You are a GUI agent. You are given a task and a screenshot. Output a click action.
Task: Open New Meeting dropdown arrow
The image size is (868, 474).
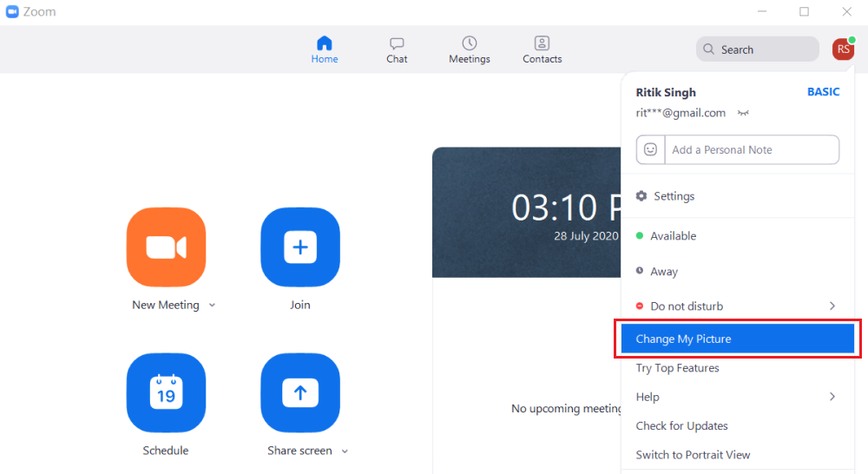pos(212,305)
